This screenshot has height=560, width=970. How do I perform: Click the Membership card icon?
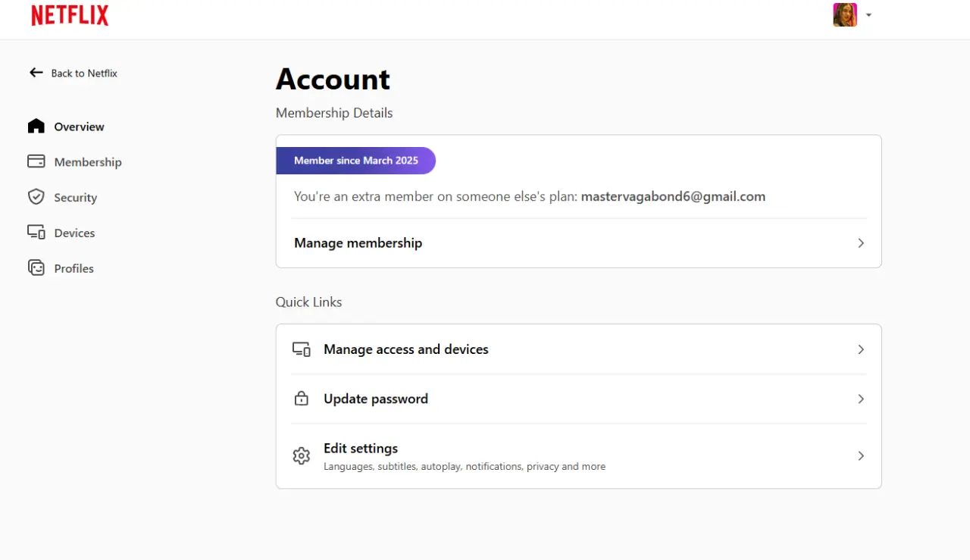pyautogui.click(x=36, y=161)
